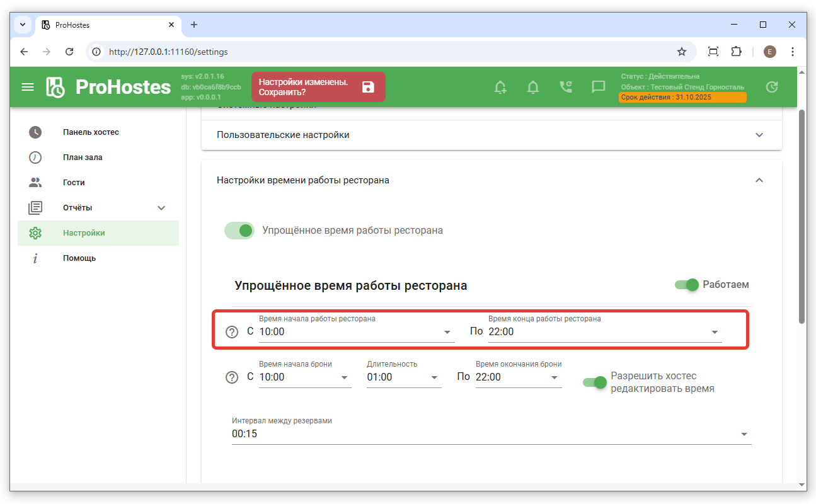Click the phone callback icon
Viewport: 816px width, 504px height.
coord(566,87)
